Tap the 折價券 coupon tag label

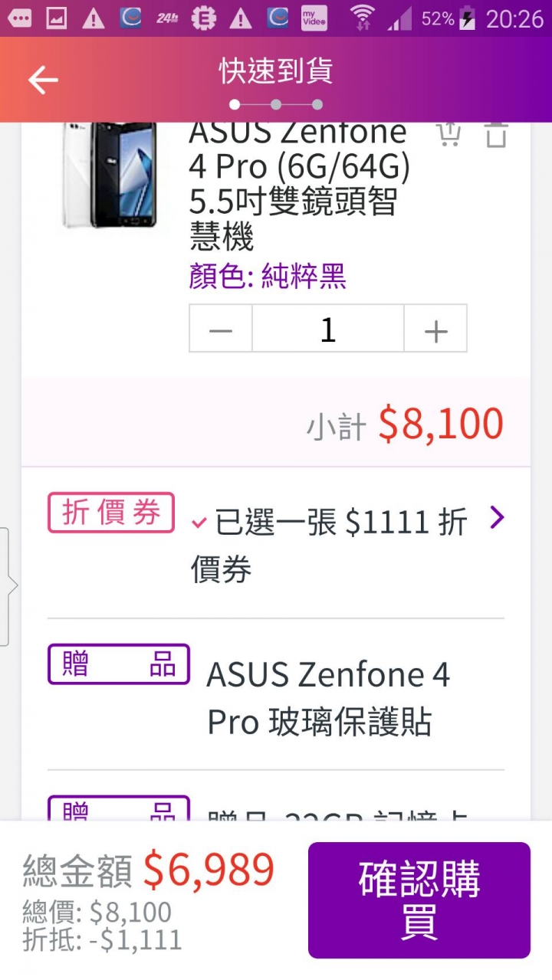tap(111, 513)
